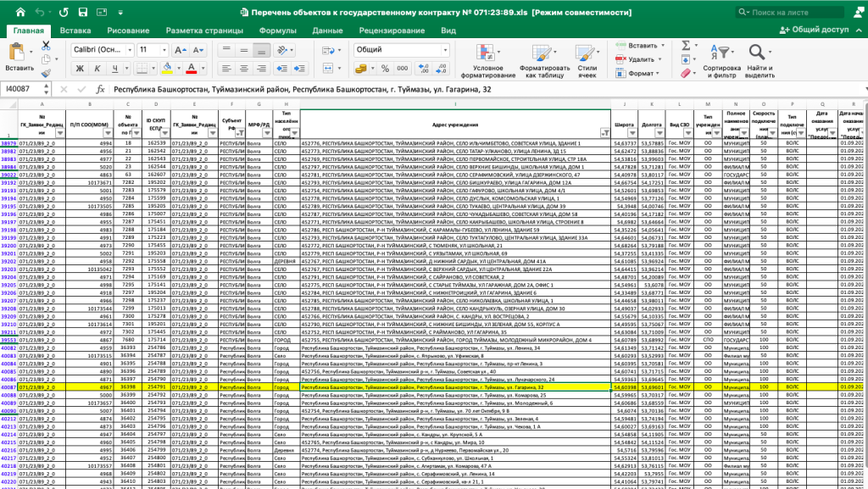Image resolution: width=868 pixels, height=489 pixels.
Task: Open the Общий number format dropdown
Action: 445,50
